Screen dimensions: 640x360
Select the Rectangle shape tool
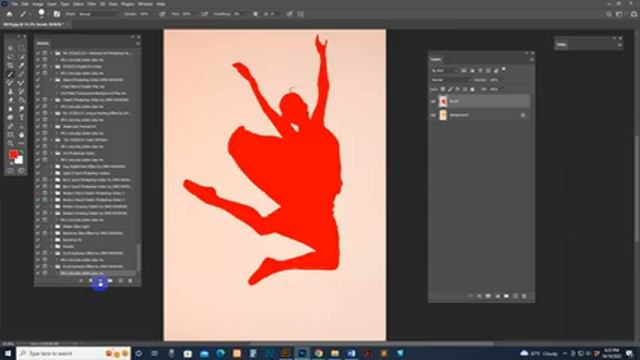pyautogui.click(x=11, y=135)
